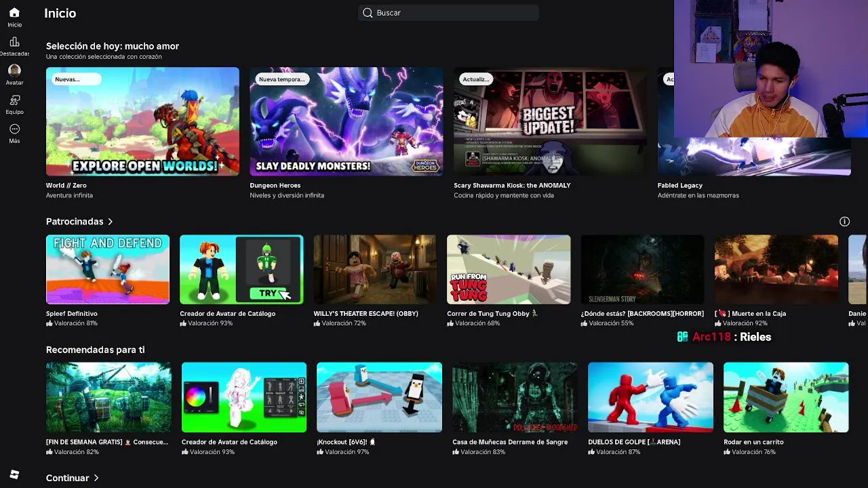Click 'Adéntrate en las mazmorras' subtitle
The height and width of the screenshot is (488, 868).
pos(698,195)
